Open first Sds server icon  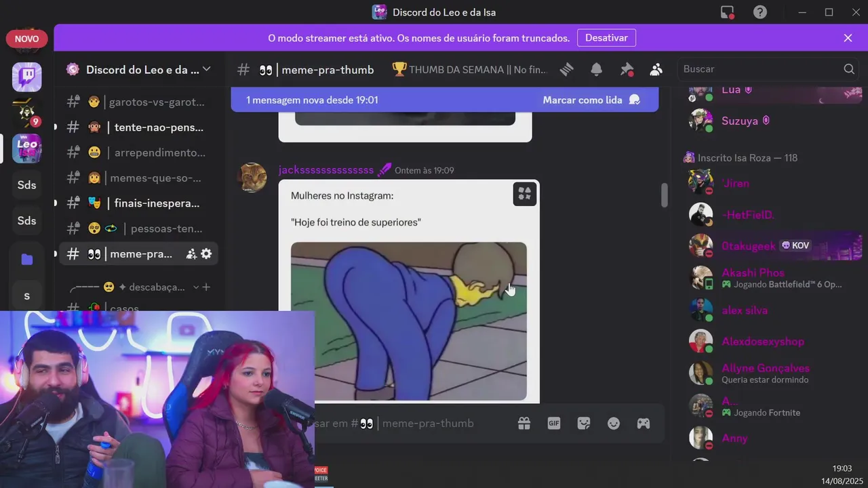27,185
